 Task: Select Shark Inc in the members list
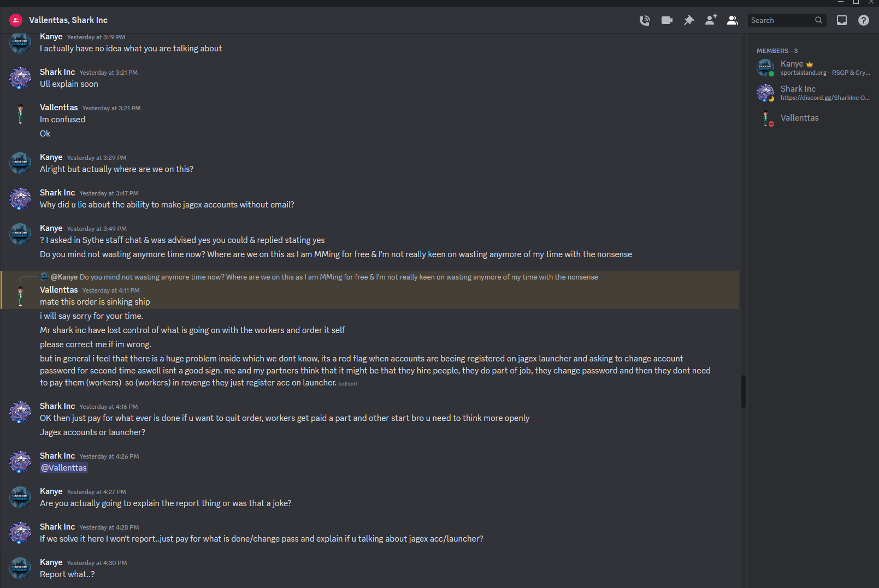tap(813, 93)
